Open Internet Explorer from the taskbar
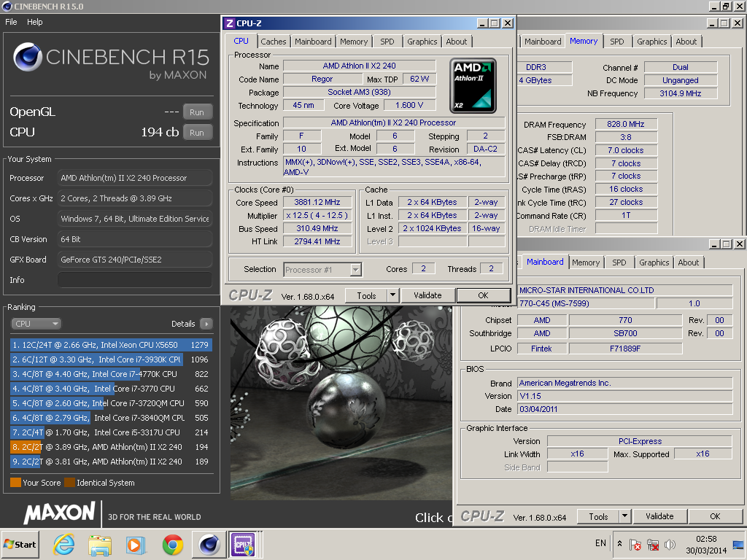 64,544
